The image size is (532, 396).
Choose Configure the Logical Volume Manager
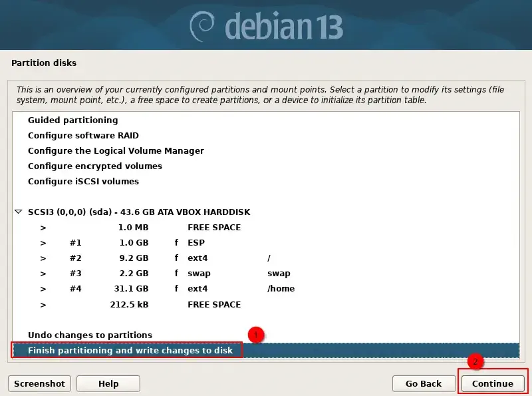[116, 151]
